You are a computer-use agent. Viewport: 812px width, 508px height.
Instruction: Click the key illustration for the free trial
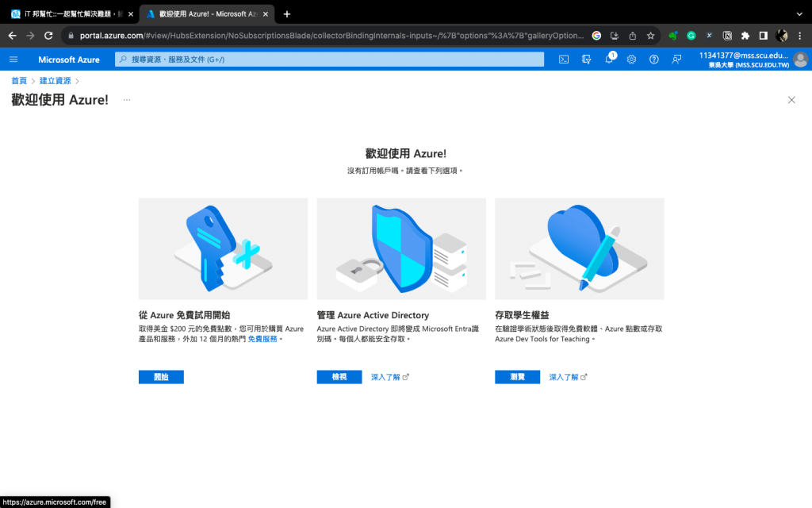click(223, 248)
